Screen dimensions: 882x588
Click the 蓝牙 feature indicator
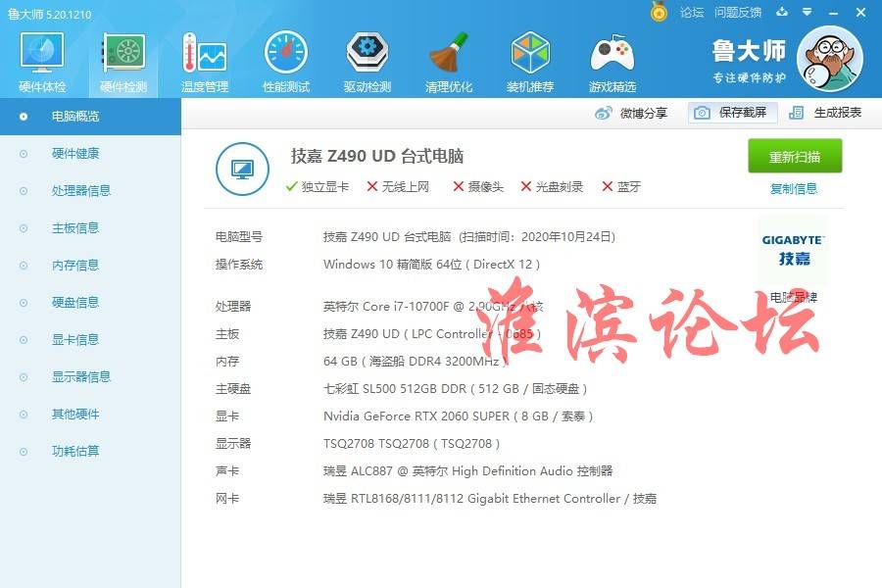(621, 186)
